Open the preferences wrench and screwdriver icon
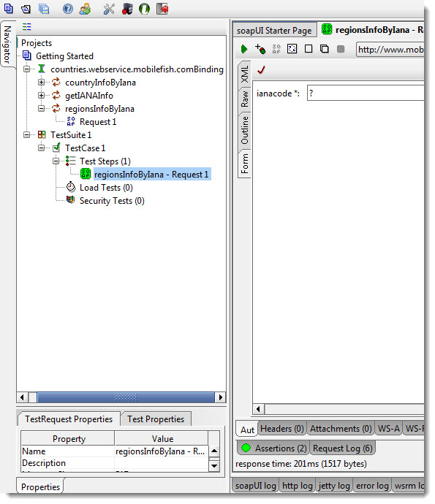The height and width of the screenshot is (504, 435). click(x=109, y=9)
